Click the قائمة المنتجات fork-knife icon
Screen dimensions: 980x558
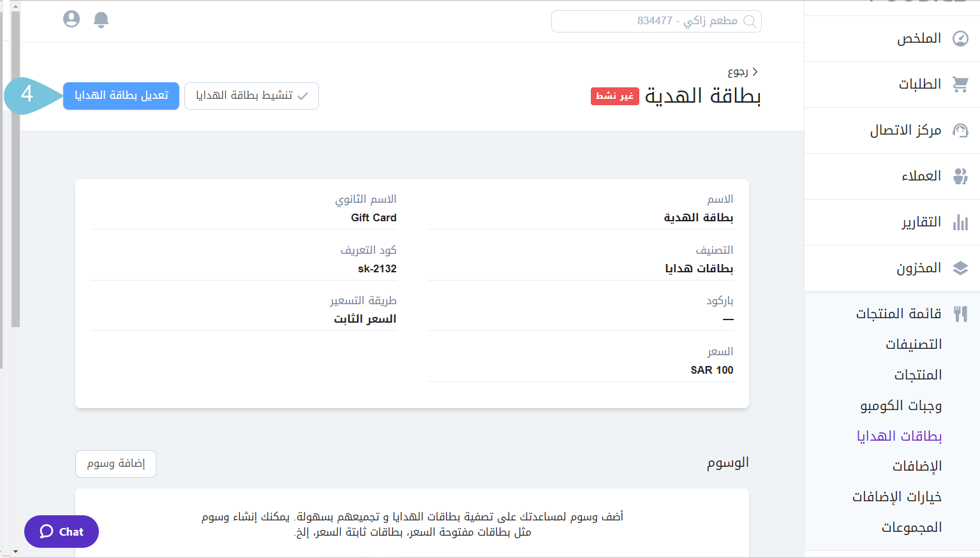pos(960,314)
